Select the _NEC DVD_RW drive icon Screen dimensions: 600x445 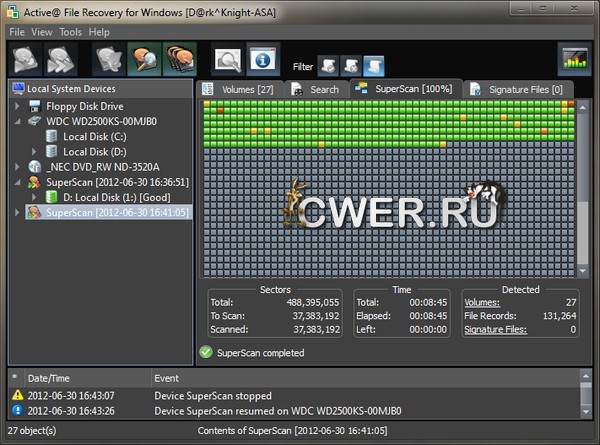tap(35, 166)
